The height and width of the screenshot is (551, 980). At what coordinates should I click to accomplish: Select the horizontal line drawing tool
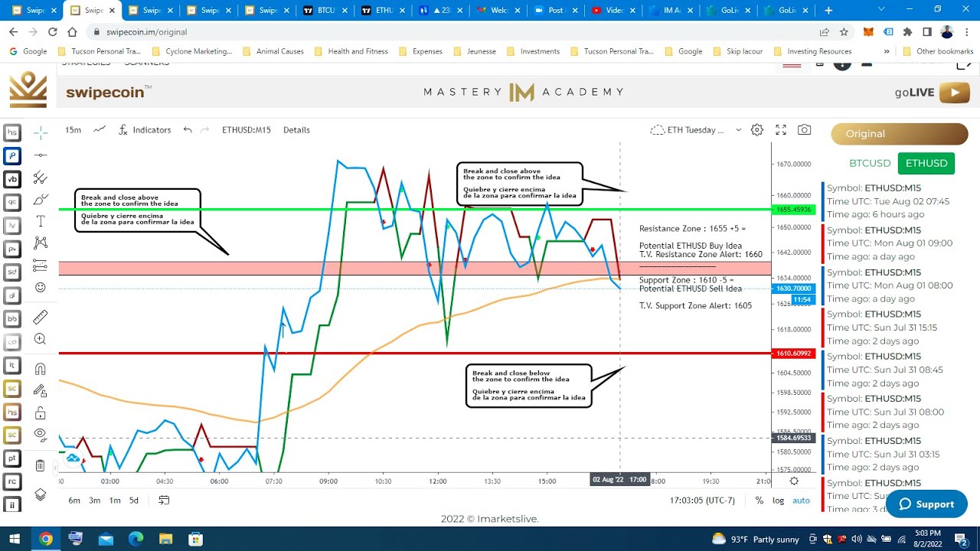tap(41, 155)
